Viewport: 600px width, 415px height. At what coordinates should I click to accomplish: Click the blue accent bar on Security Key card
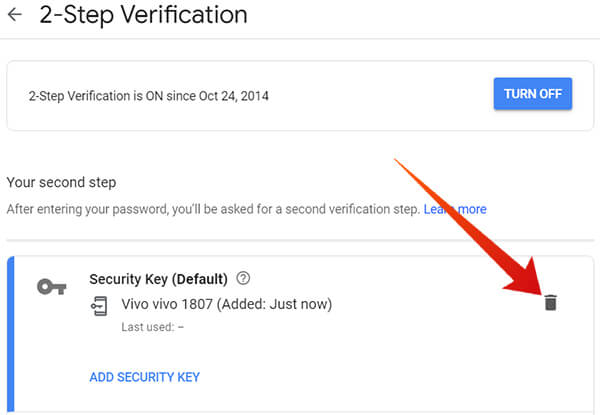(x=11, y=335)
